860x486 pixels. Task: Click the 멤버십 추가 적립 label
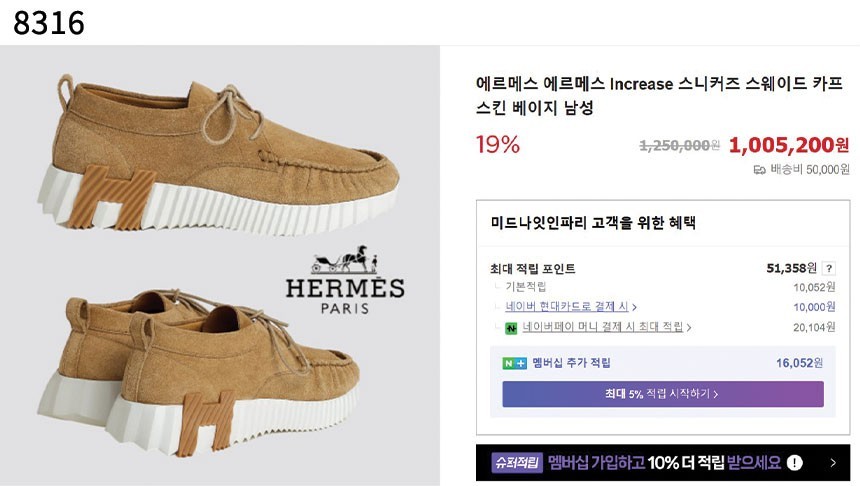[571, 363]
